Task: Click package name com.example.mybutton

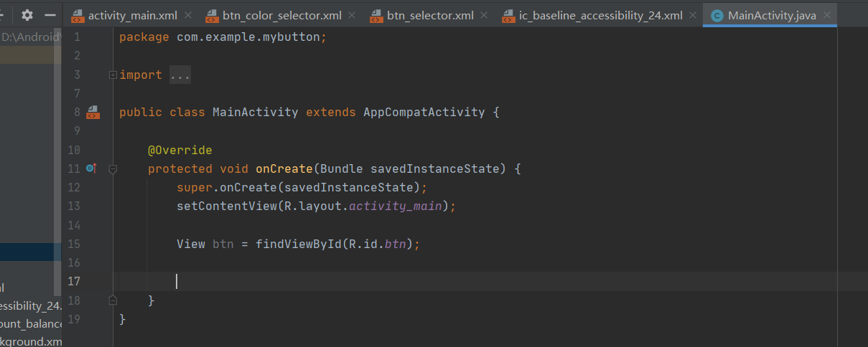Action: 248,37
